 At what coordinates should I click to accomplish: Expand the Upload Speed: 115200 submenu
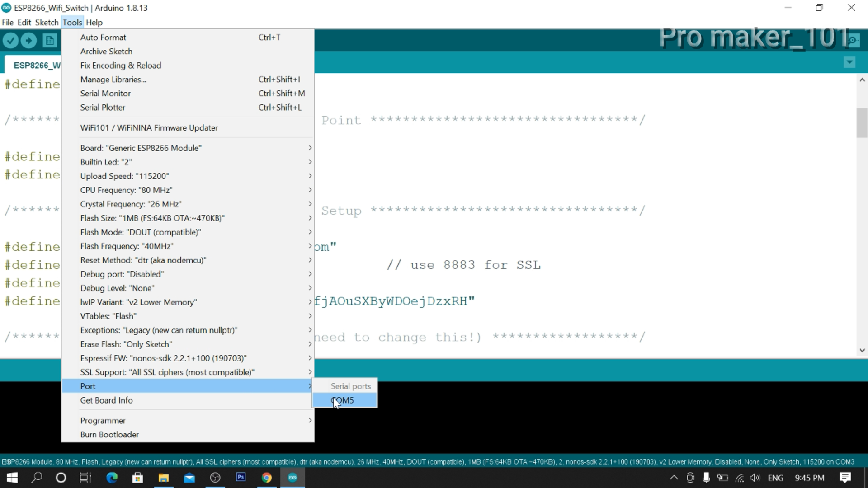125,176
